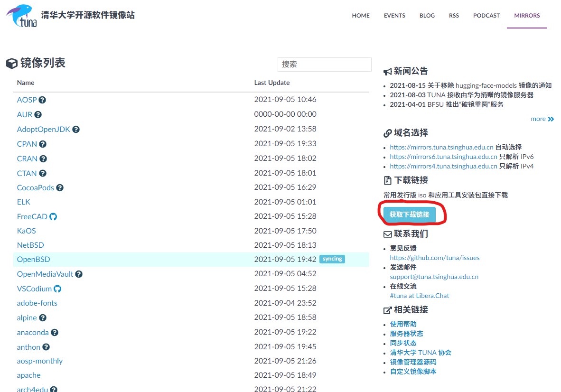Open the 自定义镜像脚本 link

point(413,372)
